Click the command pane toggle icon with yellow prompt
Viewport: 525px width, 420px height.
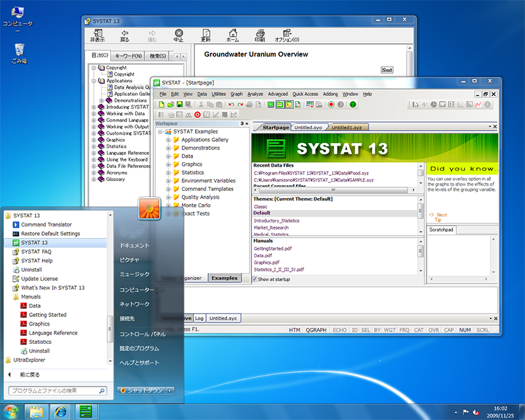click(289, 104)
